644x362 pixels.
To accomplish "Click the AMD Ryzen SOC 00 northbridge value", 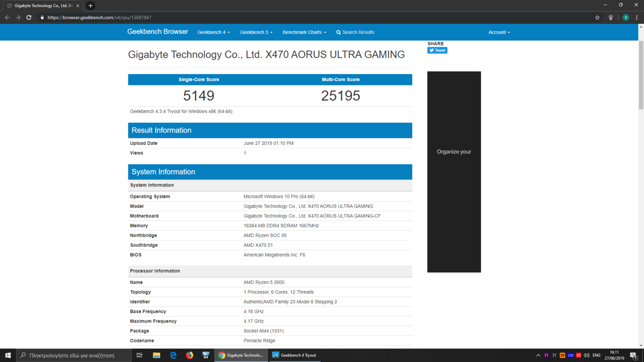I will pos(265,235).
